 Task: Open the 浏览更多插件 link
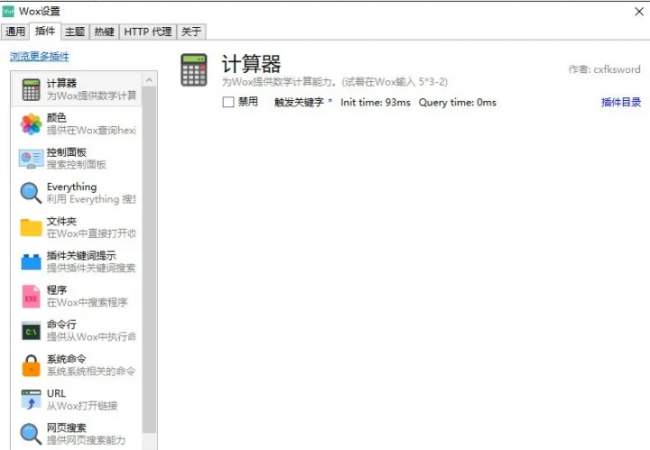(x=39, y=56)
